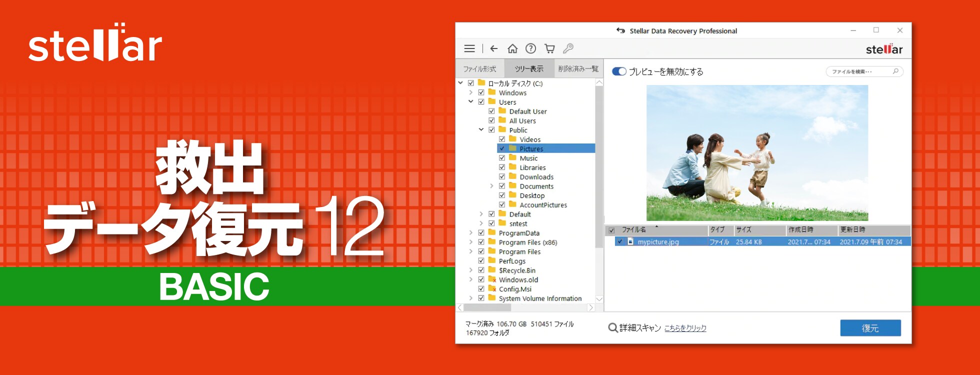Uncheck the Default User checkbox
The width and height of the screenshot is (980, 375).
coord(491,111)
